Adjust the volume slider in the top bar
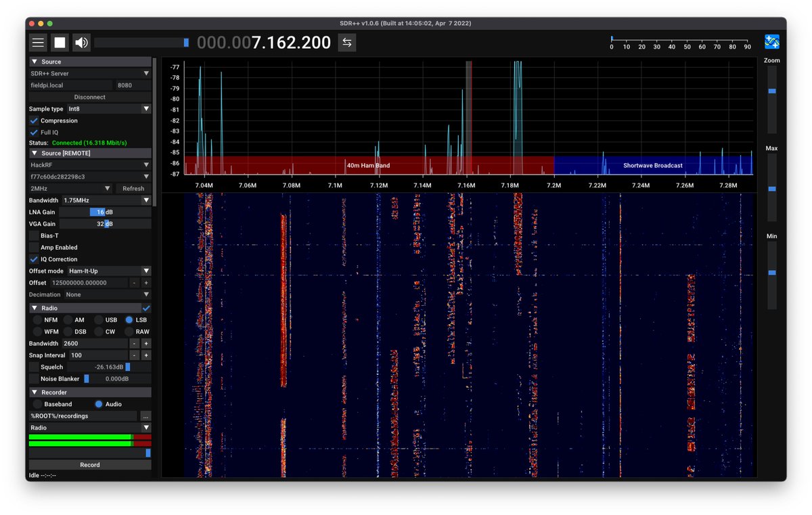The height and width of the screenshot is (515, 812). click(x=142, y=43)
